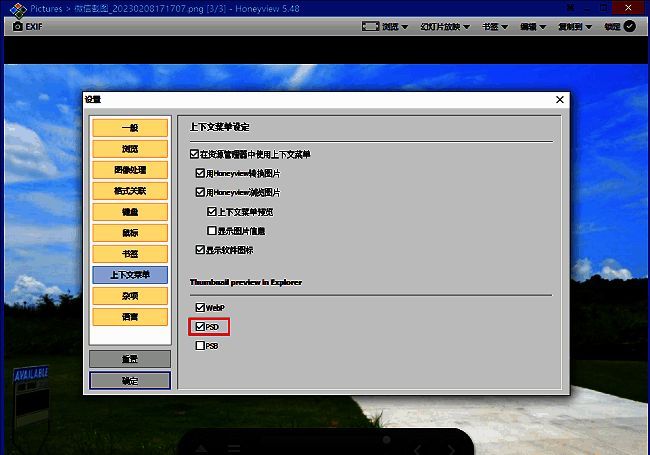The image size is (650, 455).
Task: Uncheck 用Honeyview转换图片 option
Action: pos(200,173)
